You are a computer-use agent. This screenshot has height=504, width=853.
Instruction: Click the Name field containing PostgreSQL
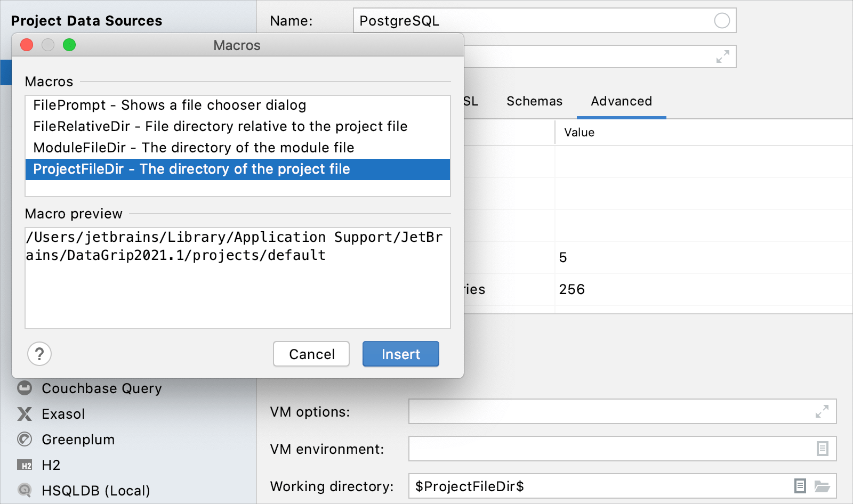(544, 21)
